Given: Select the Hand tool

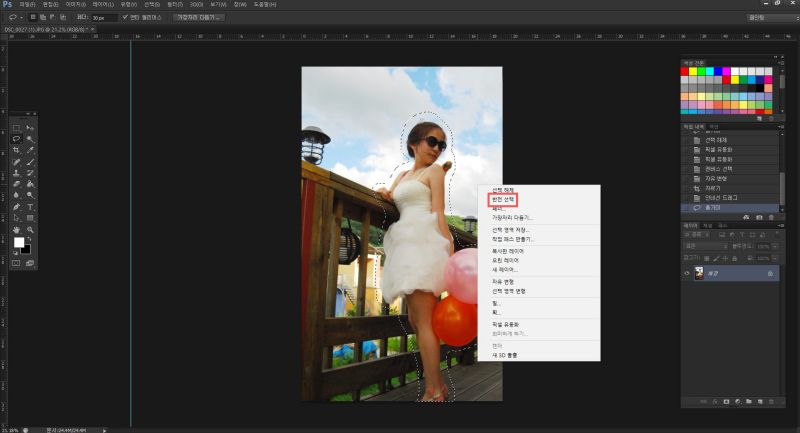Looking at the screenshot, I should [x=16, y=230].
